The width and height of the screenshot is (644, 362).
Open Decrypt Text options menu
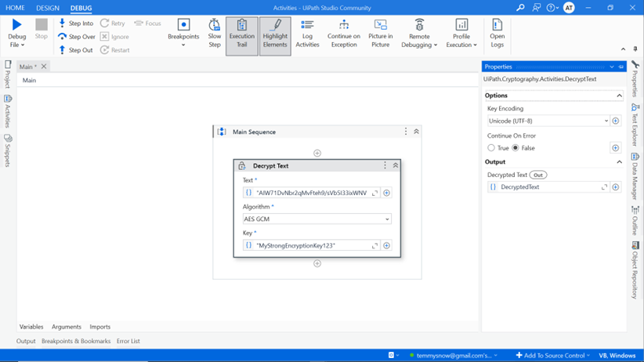click(x=385, y=165)
